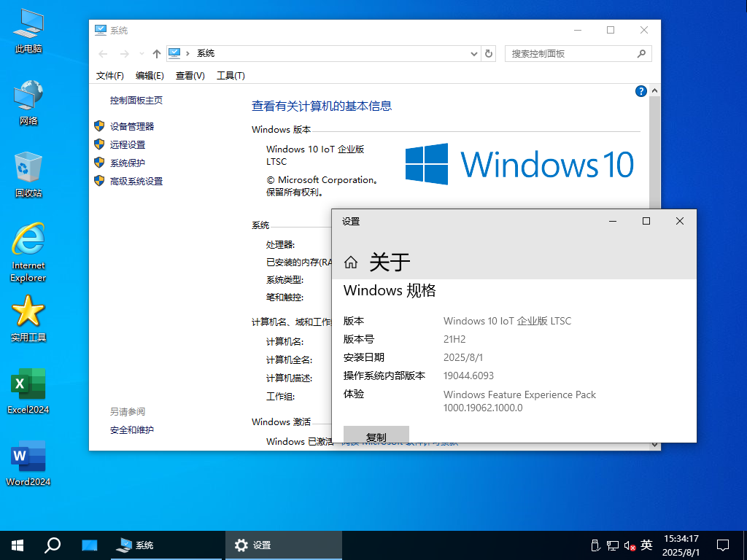This screenshot has width=747, height=560.
Task: Open 远程设置 link
Action: click(x=128, y=145)
